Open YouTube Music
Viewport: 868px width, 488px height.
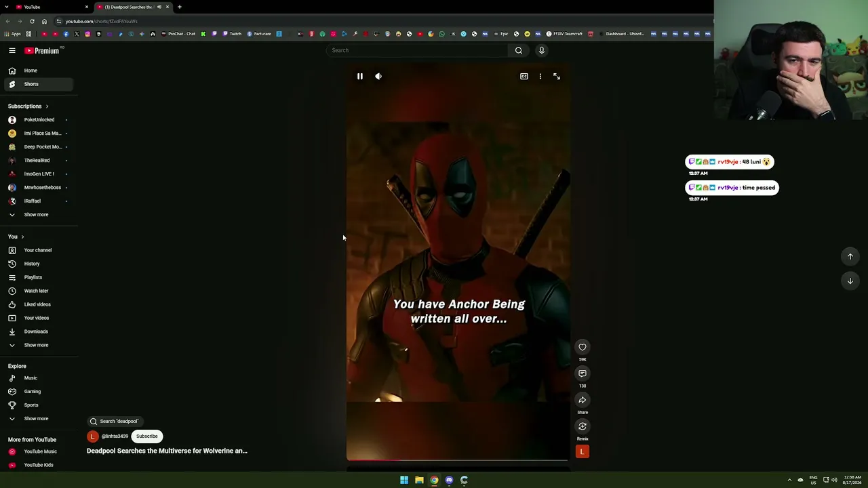point(39,451)
